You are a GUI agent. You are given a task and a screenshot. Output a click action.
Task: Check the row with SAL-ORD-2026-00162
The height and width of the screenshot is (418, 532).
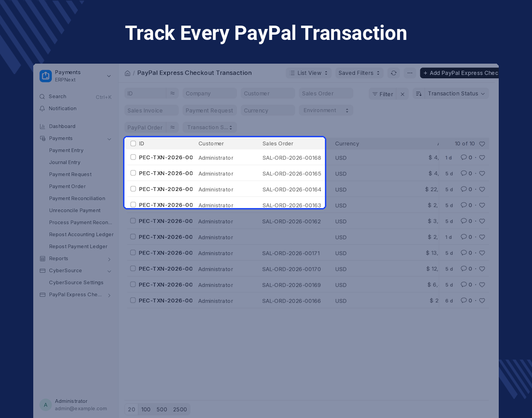pos(133,221)
